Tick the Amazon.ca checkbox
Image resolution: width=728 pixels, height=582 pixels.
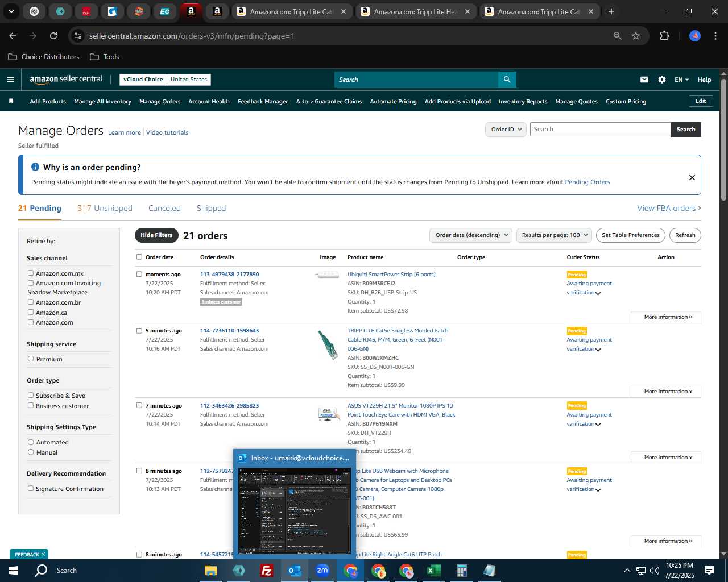31,313
